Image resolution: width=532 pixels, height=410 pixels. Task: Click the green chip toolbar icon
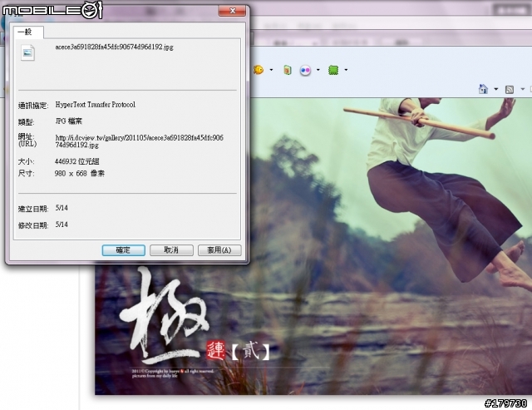[x=333, y=70]
